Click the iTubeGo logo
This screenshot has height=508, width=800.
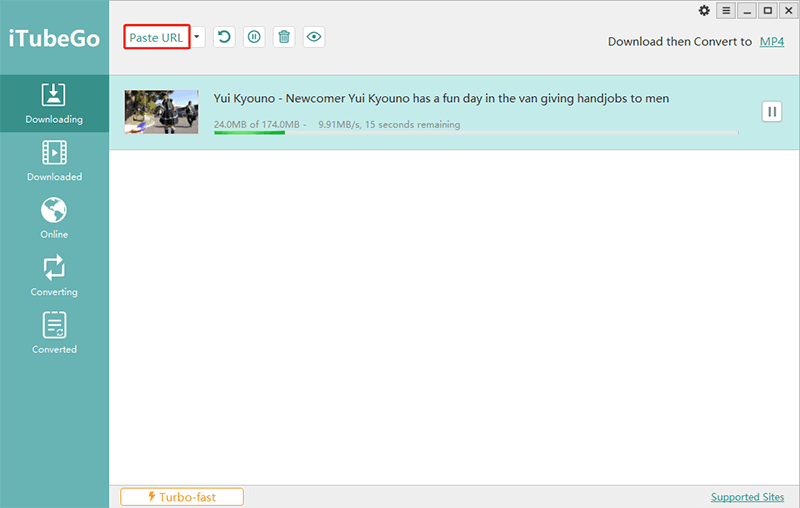coord(54,38)
